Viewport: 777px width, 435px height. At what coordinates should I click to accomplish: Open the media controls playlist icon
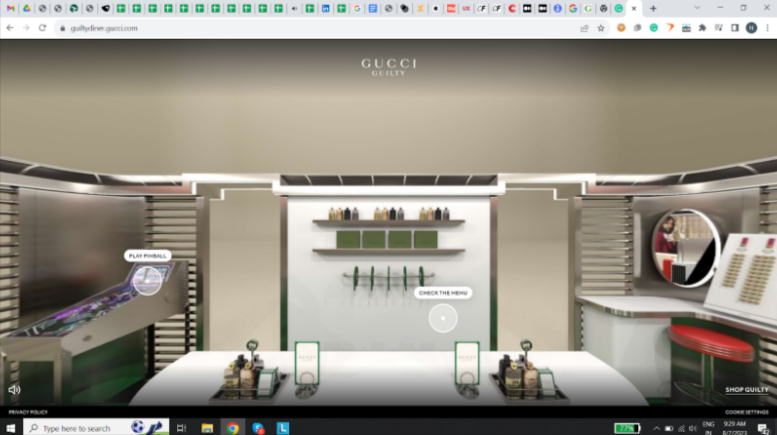click(719, 28)
